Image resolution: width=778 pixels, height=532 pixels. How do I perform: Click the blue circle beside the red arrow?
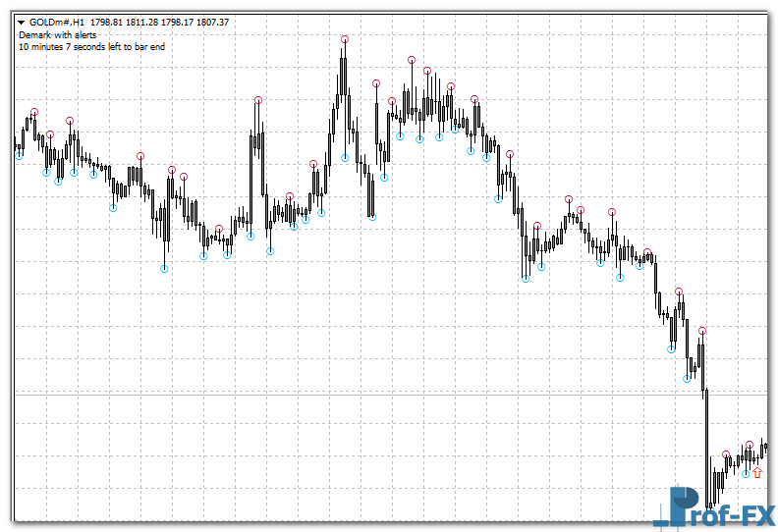click(746, 474)
